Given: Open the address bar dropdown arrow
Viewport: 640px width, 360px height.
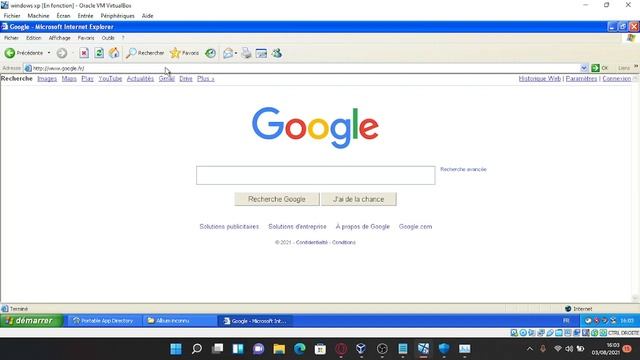Looking at the screenshot, I should pyautogui.click(x=584, y=68).
